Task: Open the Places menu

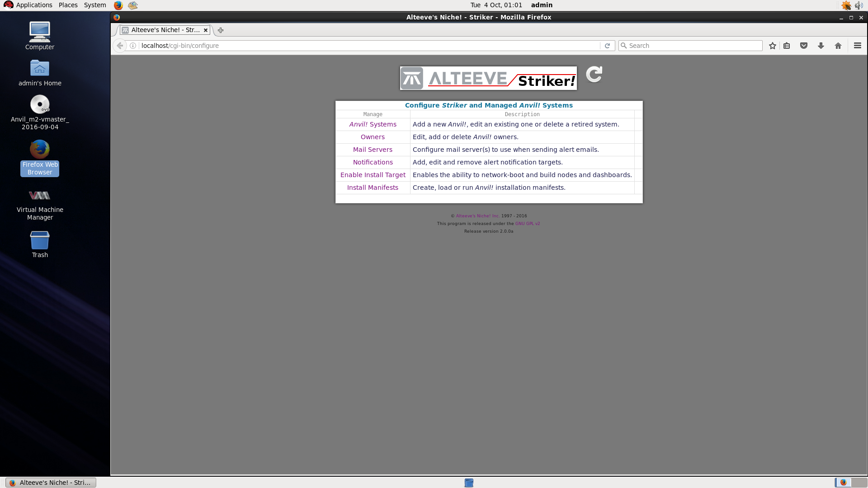Action: 68,5
